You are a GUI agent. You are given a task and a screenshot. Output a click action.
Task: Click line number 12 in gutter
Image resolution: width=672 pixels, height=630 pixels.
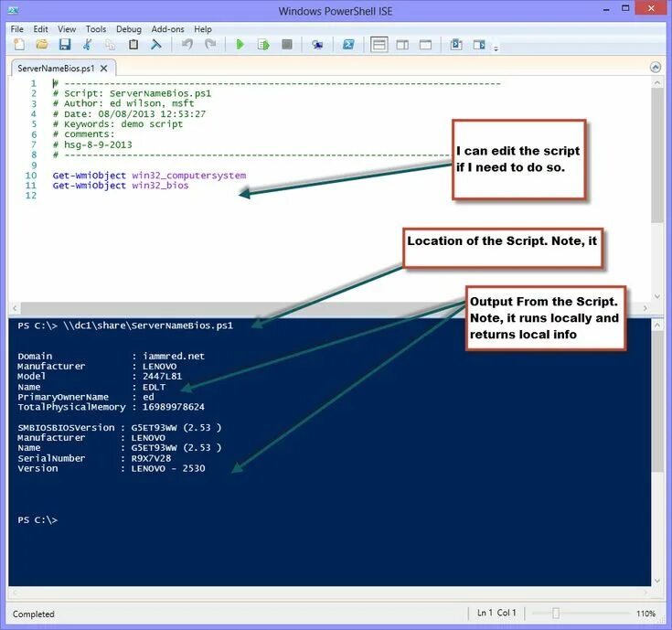click(x=31, y=196)
